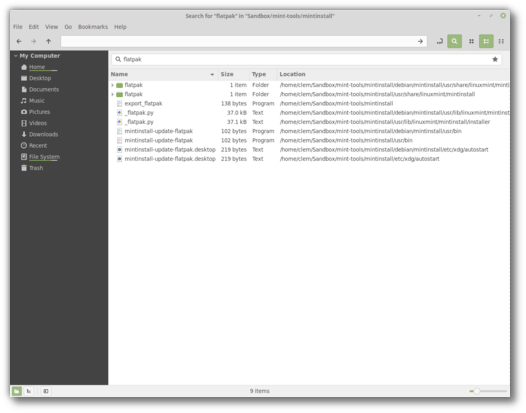Expand the second flatpak folder row
This screenshot has width=526, height=413.
tap(112, 94)
